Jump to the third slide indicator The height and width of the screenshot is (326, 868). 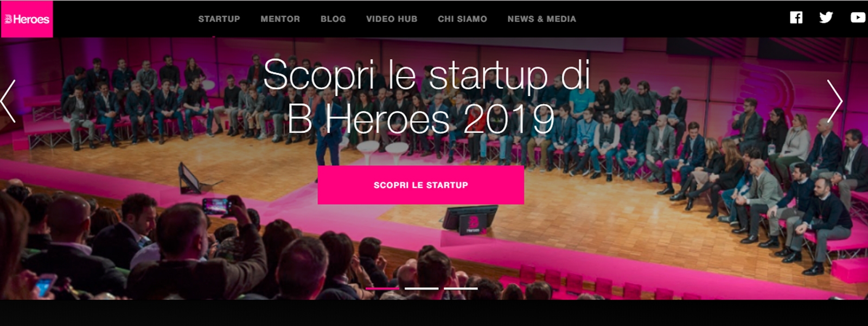click(x=461, y=288)
